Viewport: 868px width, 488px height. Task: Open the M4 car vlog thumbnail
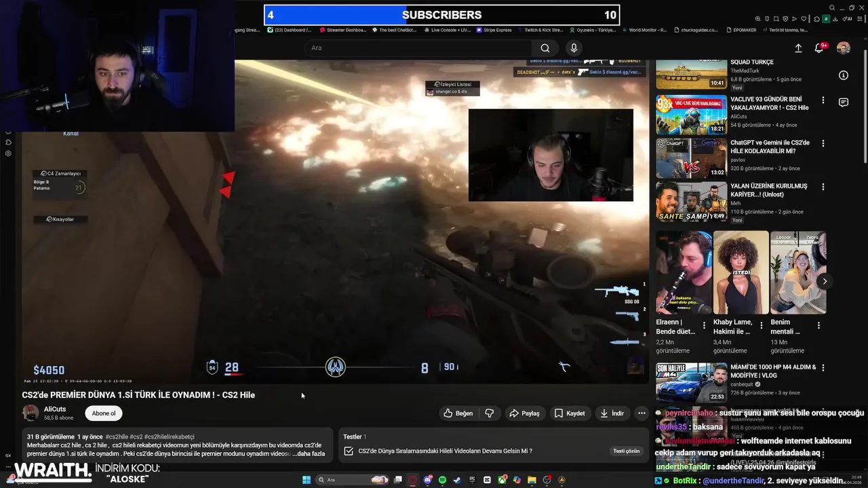[x=691, y=382]
